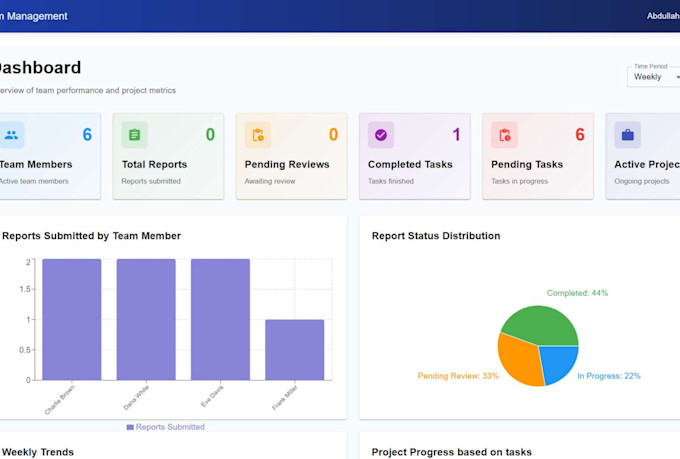The width and height of the screenshot is (680, 459).
Task: Click 'Report Status Distribution' heading
Action: [436, 236]
